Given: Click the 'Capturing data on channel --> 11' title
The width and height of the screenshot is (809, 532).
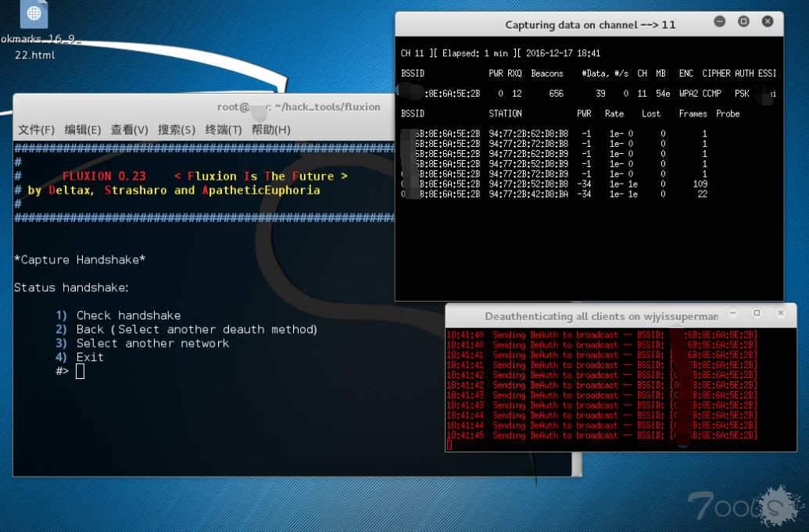Looking at the screenshot, I should [590, 25].
